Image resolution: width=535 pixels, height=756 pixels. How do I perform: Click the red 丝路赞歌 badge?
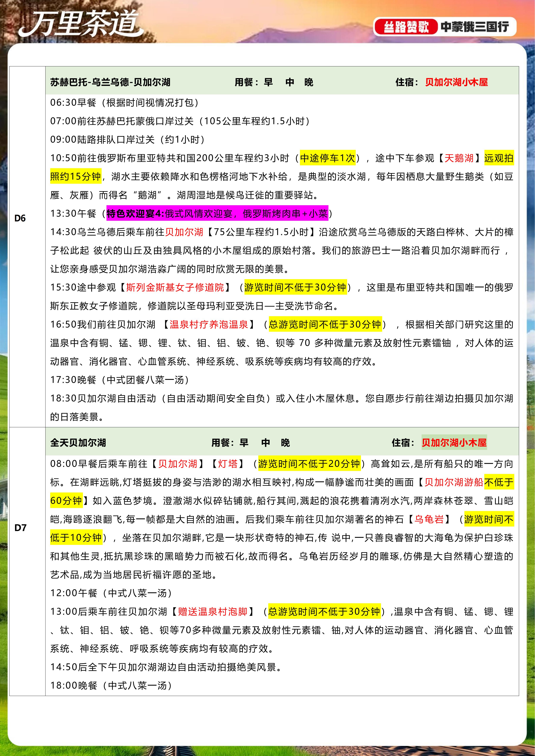click(x=406, y=27)
